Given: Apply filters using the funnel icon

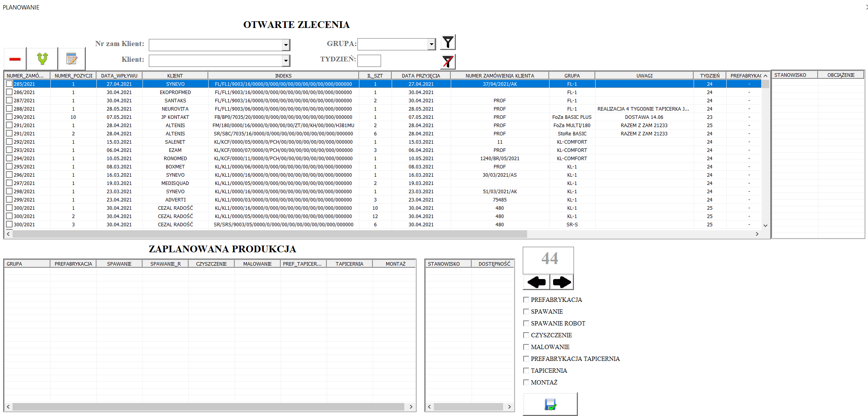Looking at the screenshot, I should pos(448,42).
